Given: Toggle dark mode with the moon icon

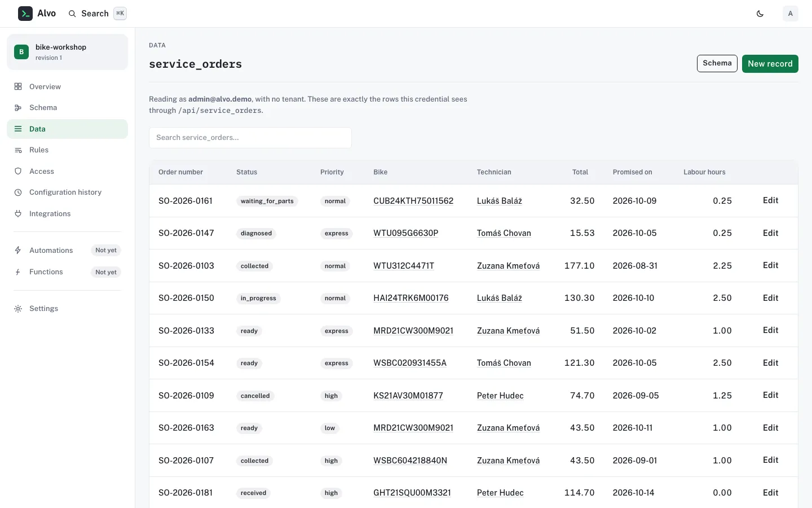Looking at the screenshot, I should (x=760, y=14).
